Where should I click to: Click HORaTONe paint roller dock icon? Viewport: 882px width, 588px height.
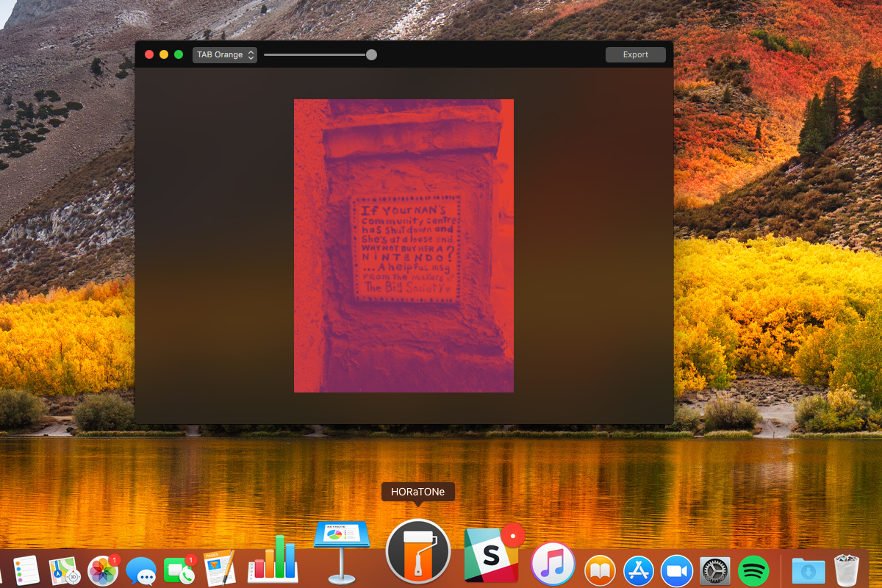[x=418, y=551]
